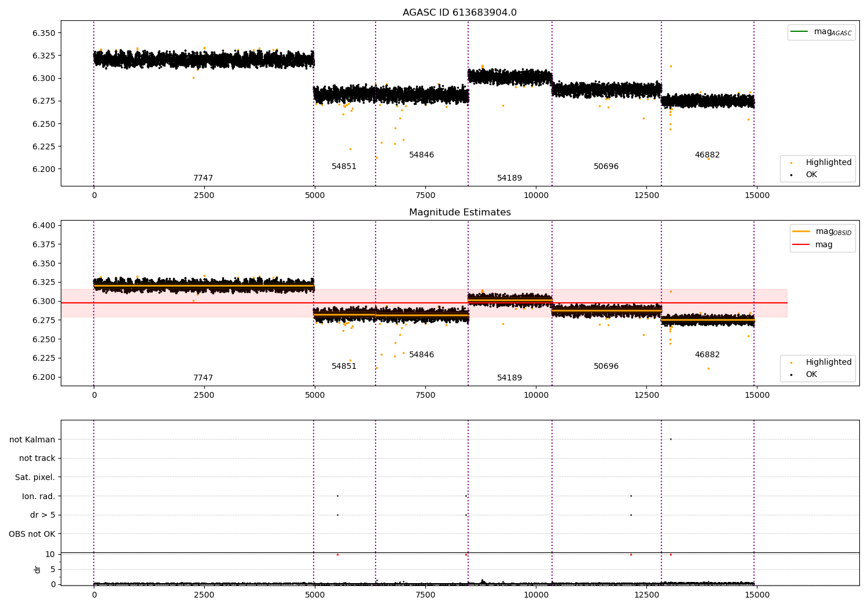Select the mag AGASC legend entry in top plot
The height and width of the screenshot is (608, 868).
pyautogui.click(x=822, y=32)
